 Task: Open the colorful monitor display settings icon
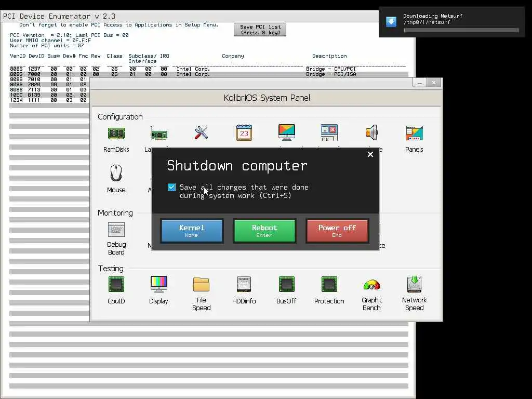(x=287, y=132)
